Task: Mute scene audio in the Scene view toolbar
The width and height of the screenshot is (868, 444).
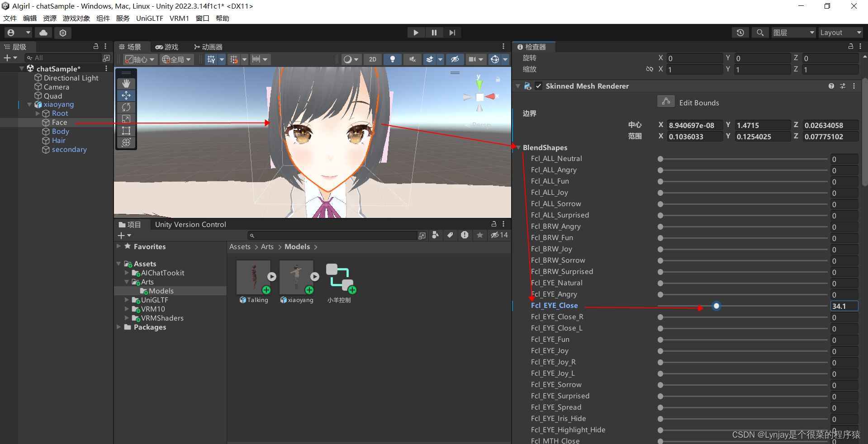Action: tap(412, 59)
